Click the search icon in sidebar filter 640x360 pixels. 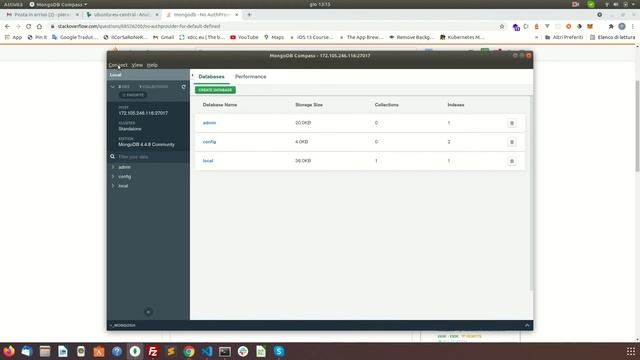pyautogui.click(x=112, y=156)
